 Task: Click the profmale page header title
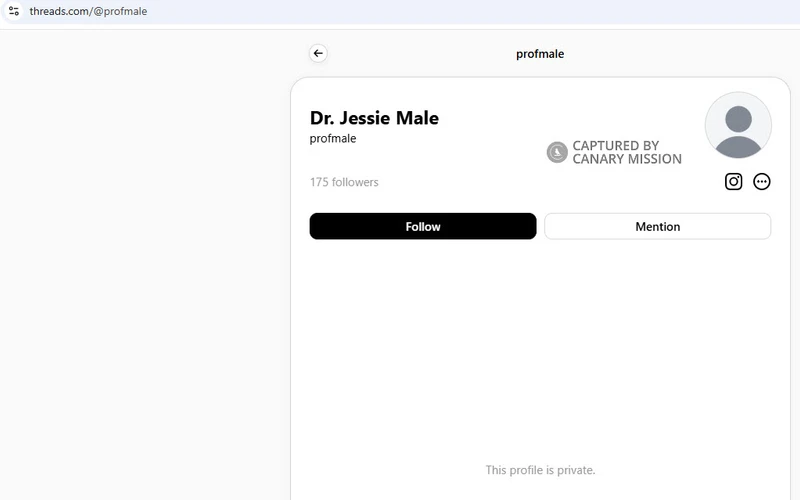point(540,54)
